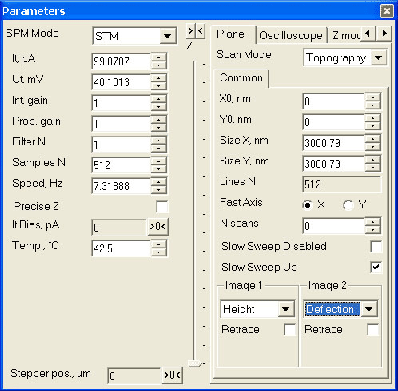Viewport: 398px width, 391px height.
Task: Open the Scan Mode Topography dropdown
Action: point(378,58)
